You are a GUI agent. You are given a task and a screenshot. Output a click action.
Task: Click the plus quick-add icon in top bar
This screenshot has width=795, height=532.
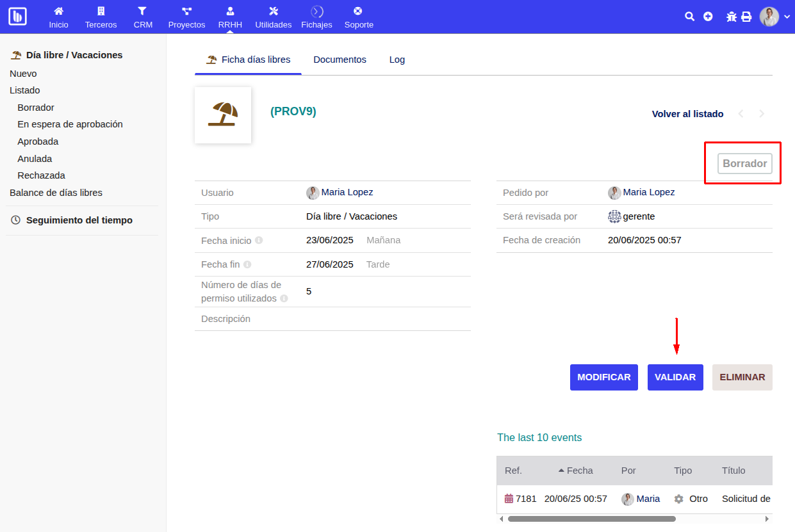[x=708, y=17]
